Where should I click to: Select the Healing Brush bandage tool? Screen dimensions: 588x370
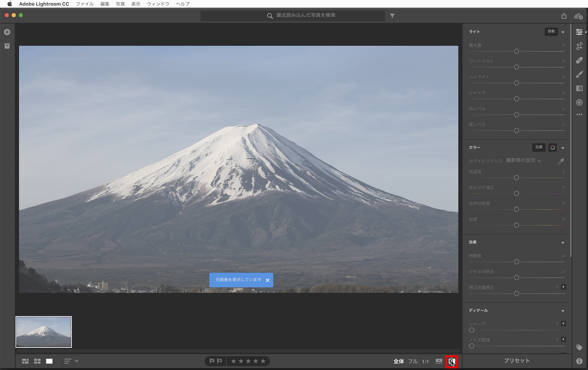click(x=579, y=60)
